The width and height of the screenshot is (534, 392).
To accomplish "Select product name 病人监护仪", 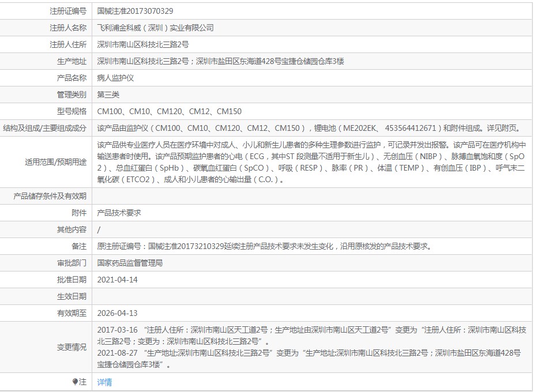I will pos(115,78).
